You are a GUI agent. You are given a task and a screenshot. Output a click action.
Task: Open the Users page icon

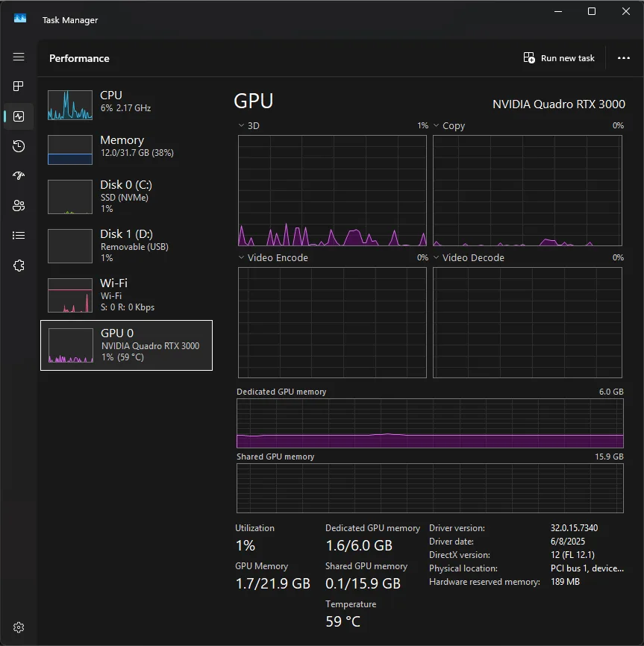(18, 205)
